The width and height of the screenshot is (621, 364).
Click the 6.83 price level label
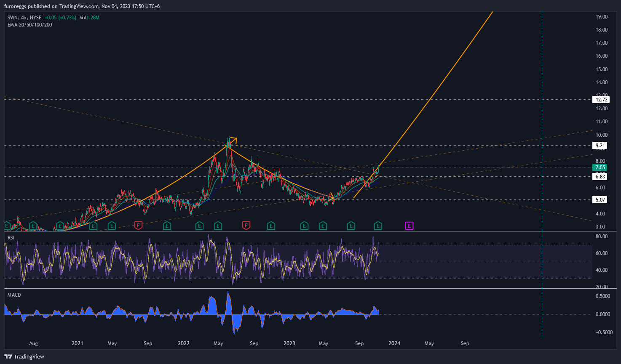(x=600, y=177)
